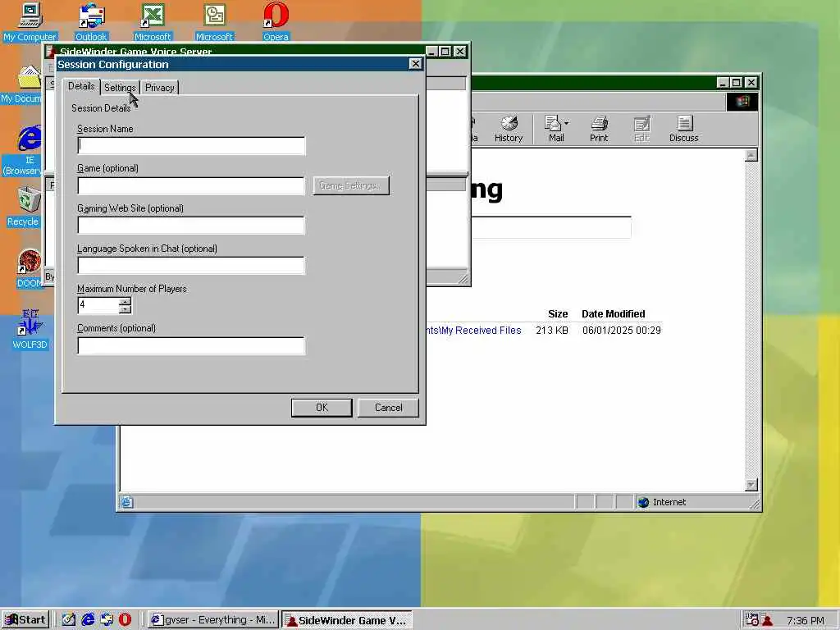Switch to the Settings tab
Screen dimensions: 840x630
tap(120, 87)
